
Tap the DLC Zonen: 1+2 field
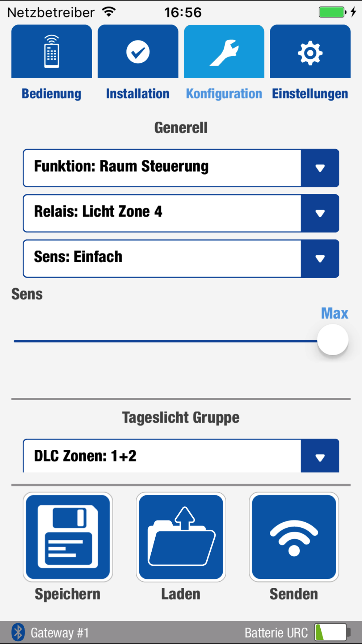[162, 456]
